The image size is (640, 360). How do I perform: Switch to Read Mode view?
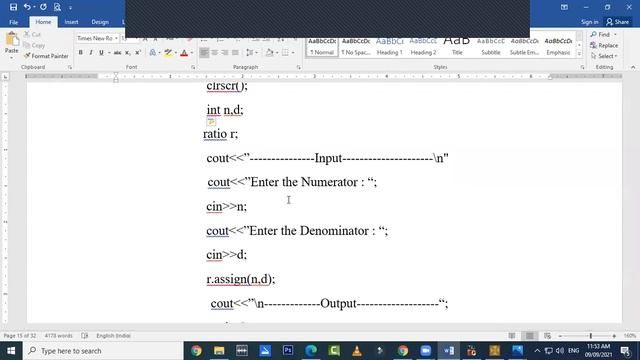click(512, 336)
